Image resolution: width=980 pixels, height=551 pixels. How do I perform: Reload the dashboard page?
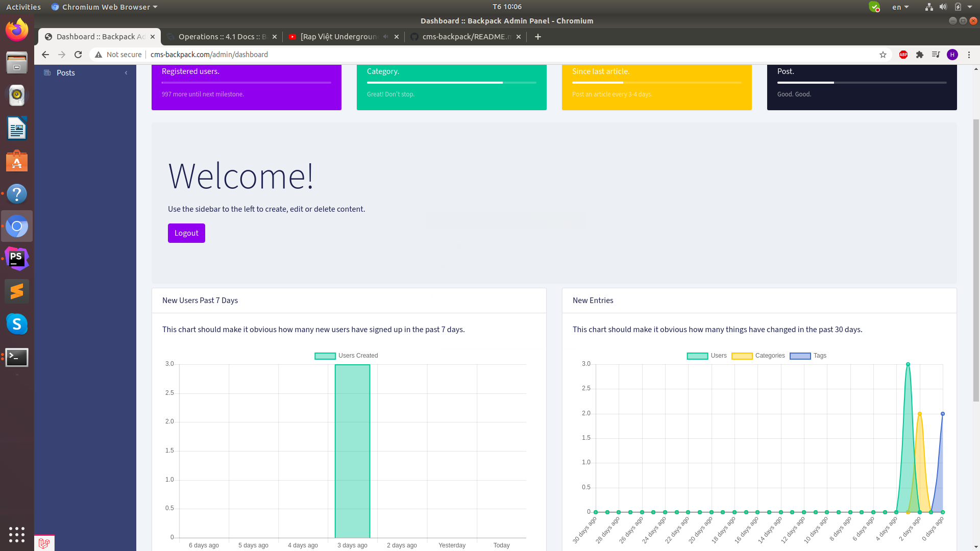(78, 55)
